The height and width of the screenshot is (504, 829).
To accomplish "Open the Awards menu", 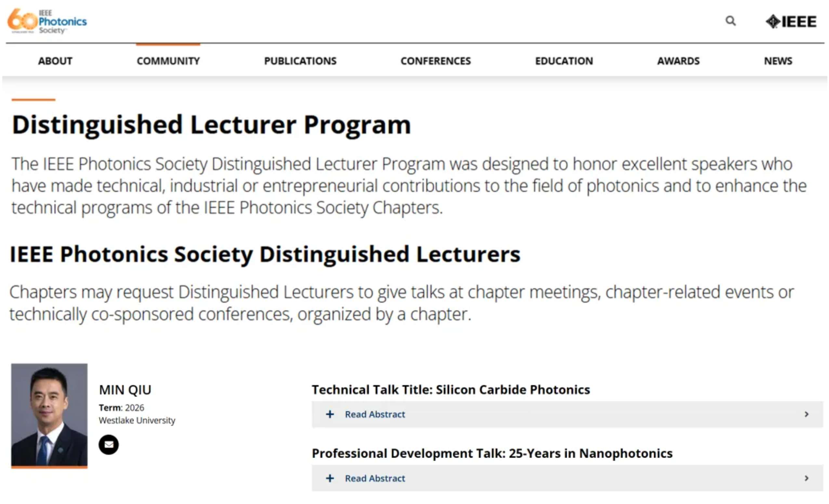I will (x=678, y=61).
